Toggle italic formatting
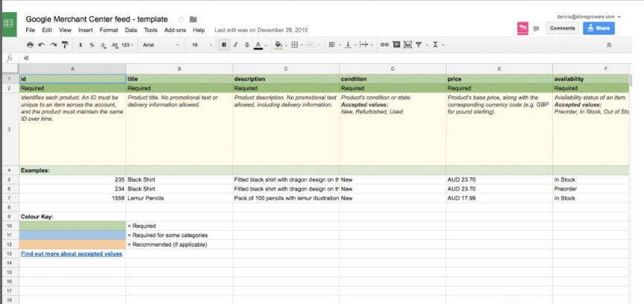 pos(235,45)
